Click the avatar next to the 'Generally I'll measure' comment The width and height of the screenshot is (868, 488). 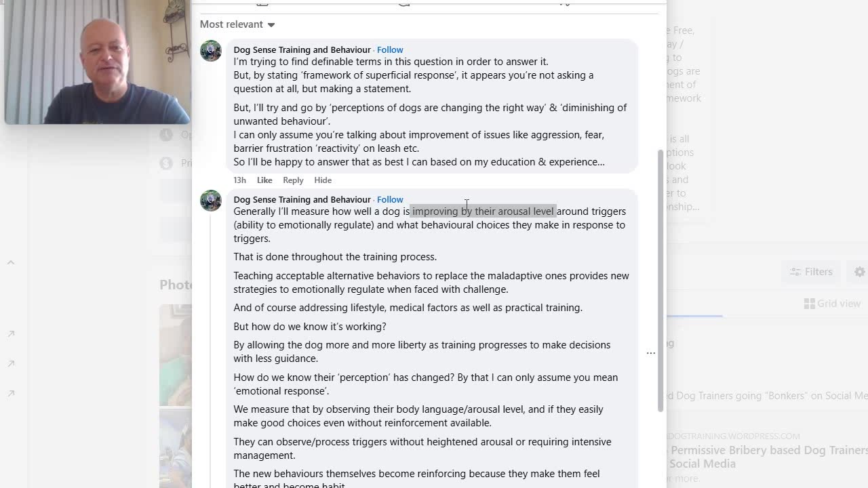click(211, 201)
